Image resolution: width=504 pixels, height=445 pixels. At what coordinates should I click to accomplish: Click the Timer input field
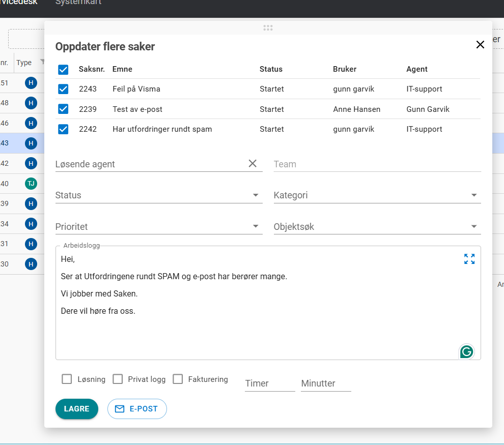(x=270, y=383)
